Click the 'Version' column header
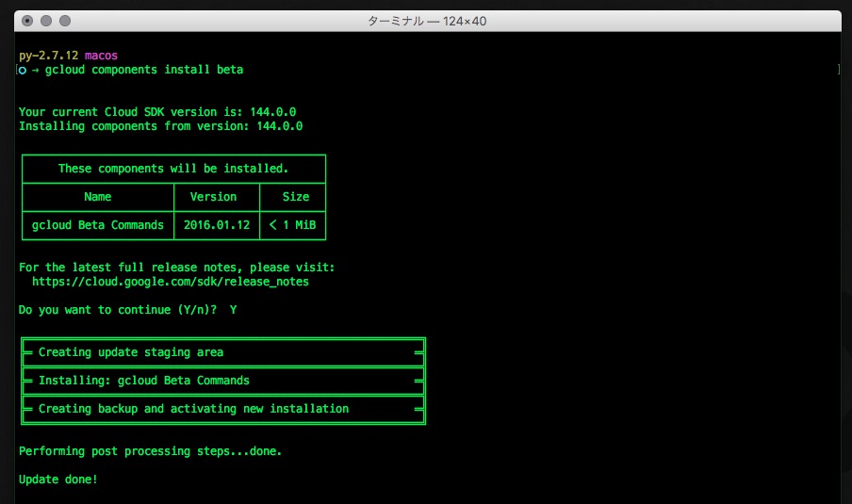The height and width of the screenshot is (504, 852). click(x=214, y=197)
